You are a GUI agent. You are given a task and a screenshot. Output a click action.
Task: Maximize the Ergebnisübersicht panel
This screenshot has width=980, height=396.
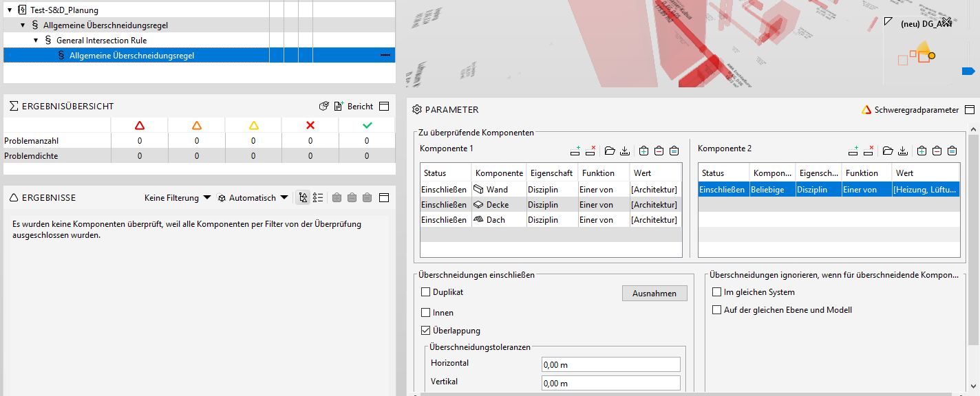[x=385, y=107]
